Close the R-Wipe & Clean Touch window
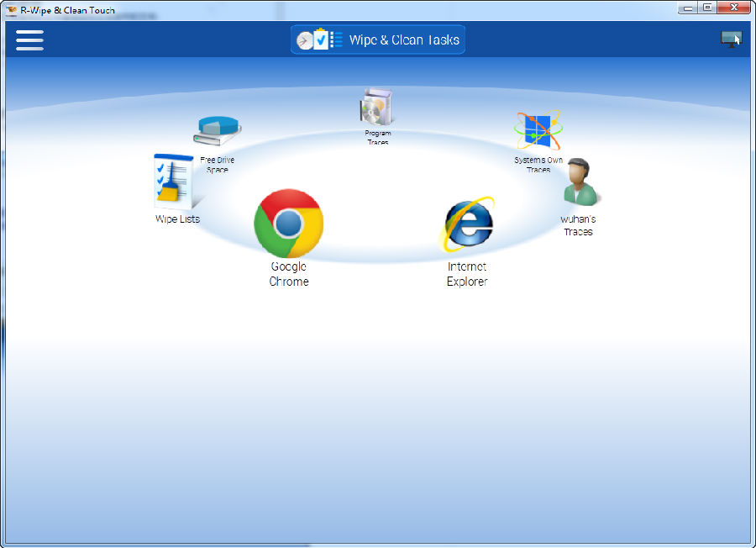 [x=734, y=8]
